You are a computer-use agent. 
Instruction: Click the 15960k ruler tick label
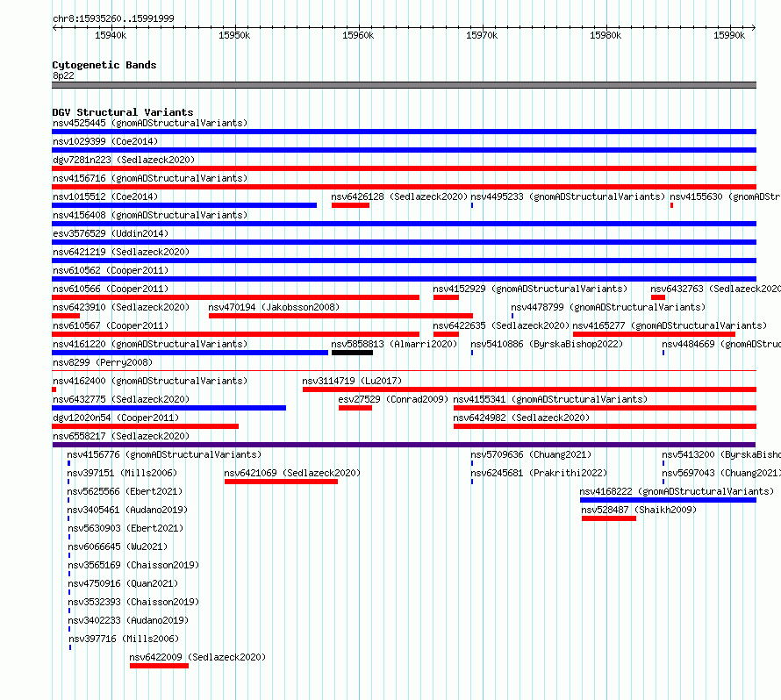tap(358, 35)
